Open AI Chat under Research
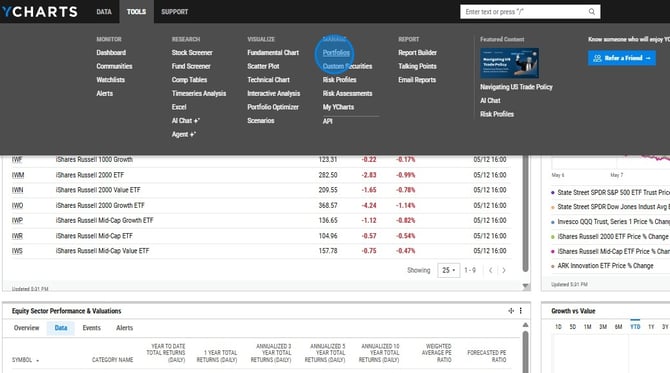The height and width of the screenshot is (373, 670). pyautogui.click(x=185, y=121)
